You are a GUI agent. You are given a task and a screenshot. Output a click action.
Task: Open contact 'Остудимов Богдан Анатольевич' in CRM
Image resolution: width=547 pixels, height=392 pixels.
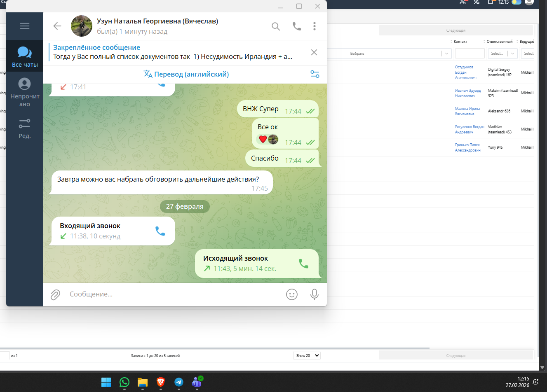pyautogui.click(x=466, y=72)
